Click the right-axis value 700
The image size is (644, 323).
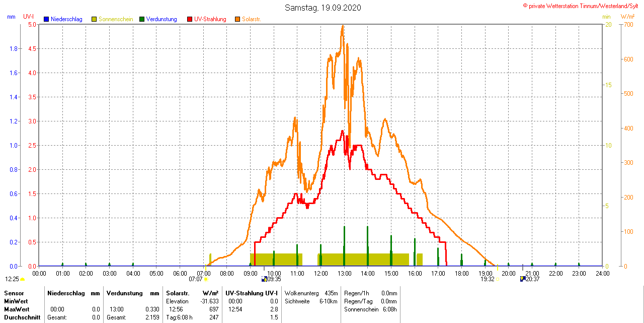coord(628,24)
